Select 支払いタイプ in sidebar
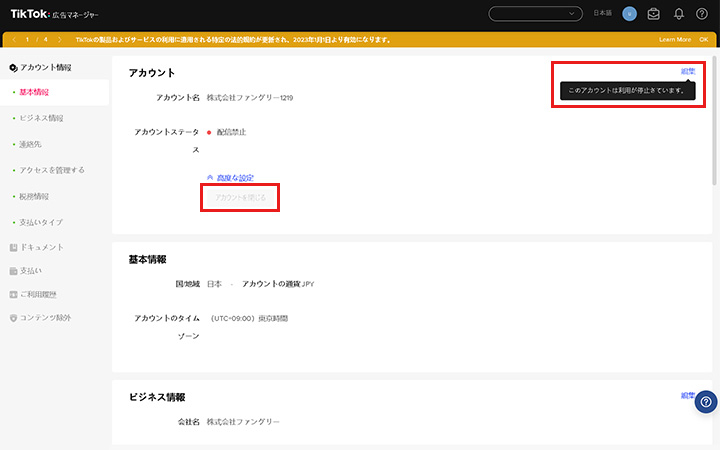The height and width of the screenshot is (450, 720). click(41, 222)
